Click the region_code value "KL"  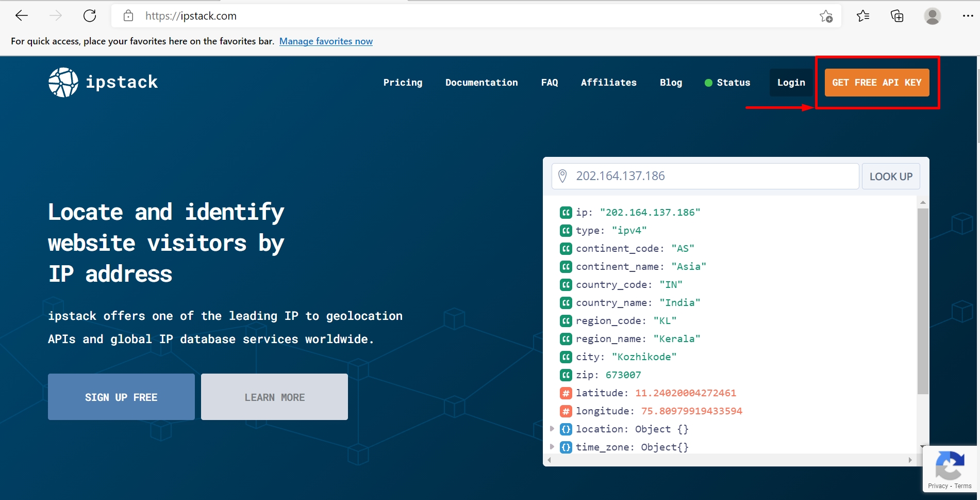coord(665,321)
